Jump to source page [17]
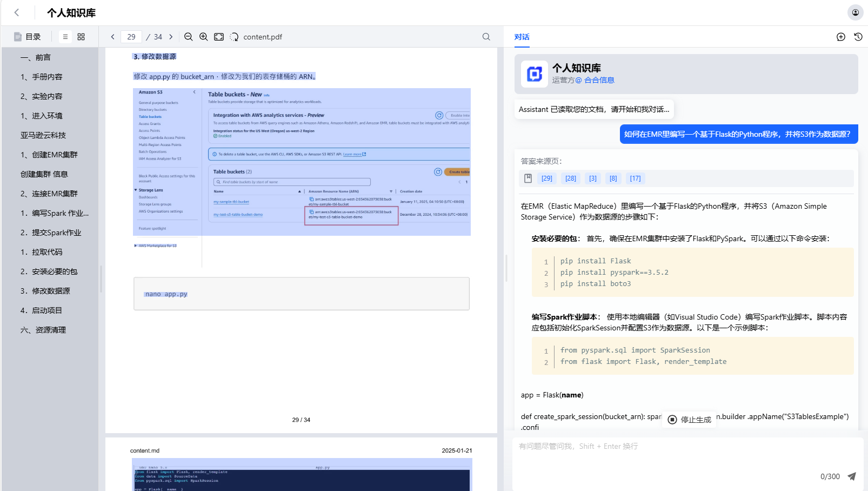868x491 pixels. click(636, 178)
